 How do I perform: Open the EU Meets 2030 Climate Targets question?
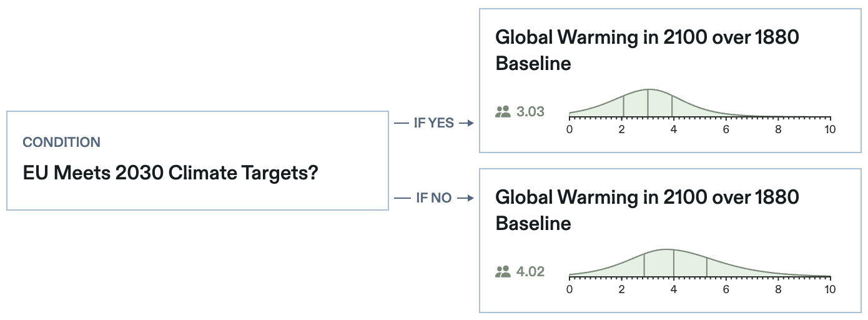pos(170,172)
